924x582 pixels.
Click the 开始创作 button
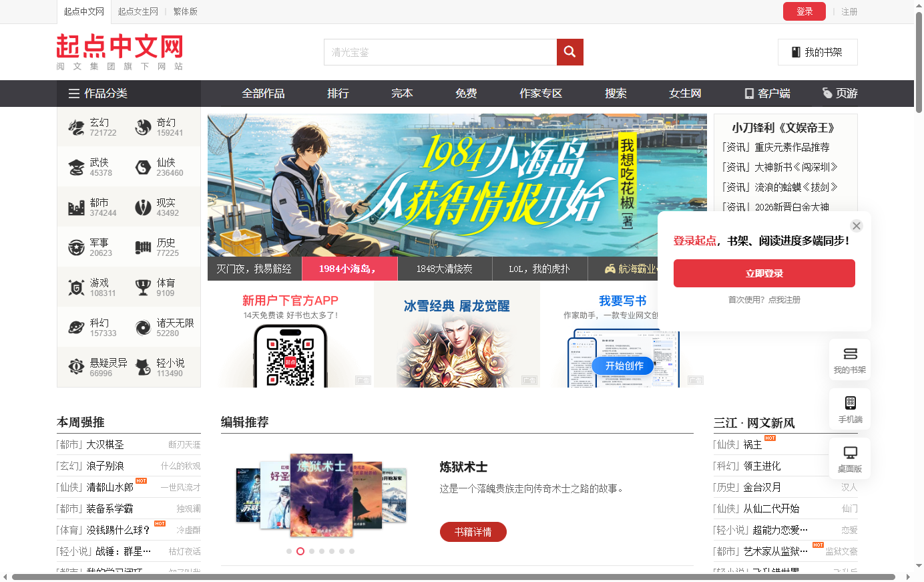coord(624,366)
